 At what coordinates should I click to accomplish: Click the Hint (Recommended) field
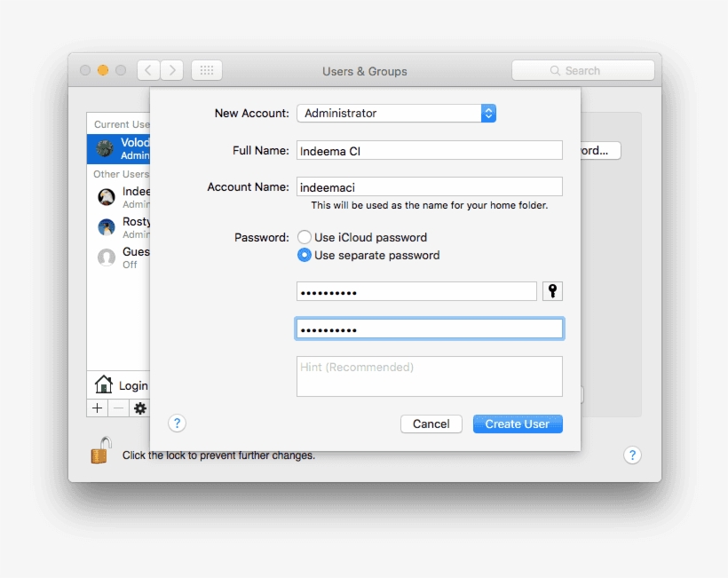[430, 376]
